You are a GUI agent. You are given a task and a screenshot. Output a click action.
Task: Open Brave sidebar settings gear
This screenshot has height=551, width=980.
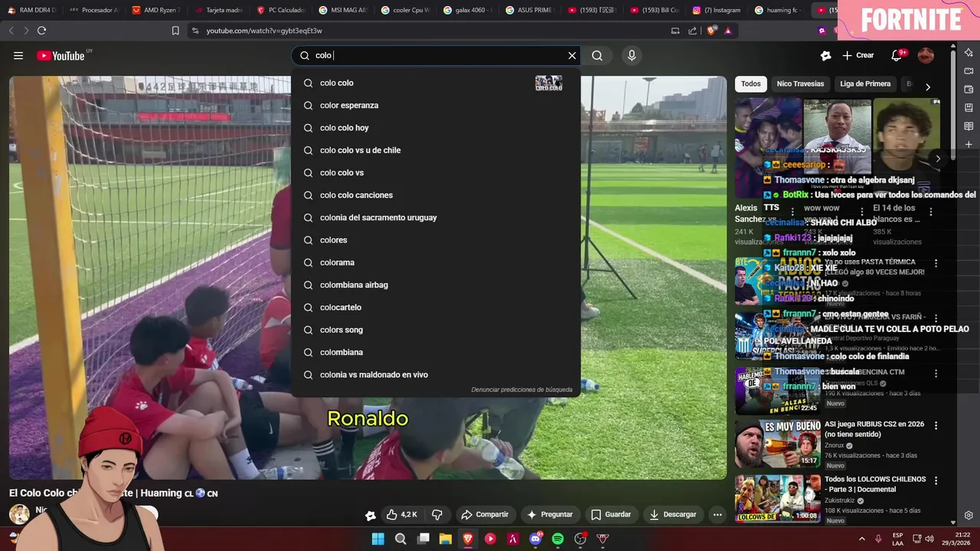pos(969,515)
